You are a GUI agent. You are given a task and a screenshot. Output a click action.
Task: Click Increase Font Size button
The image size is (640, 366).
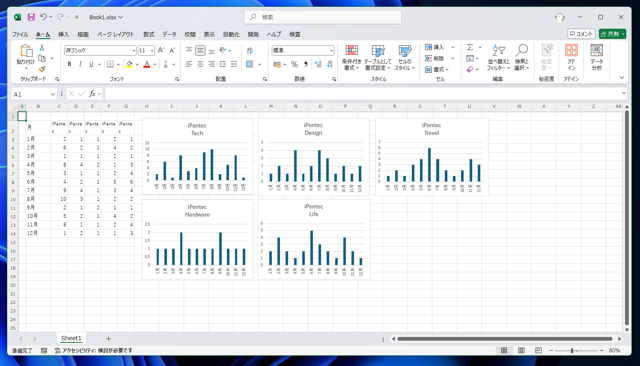click(161, 50)
